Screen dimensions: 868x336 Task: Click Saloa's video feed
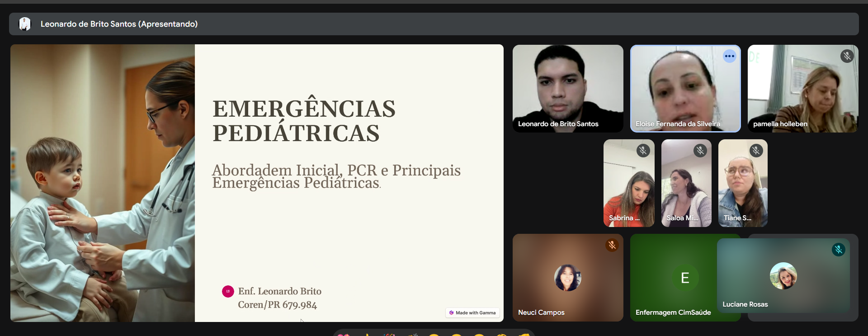pyautogui.click(x=686, y=190)
